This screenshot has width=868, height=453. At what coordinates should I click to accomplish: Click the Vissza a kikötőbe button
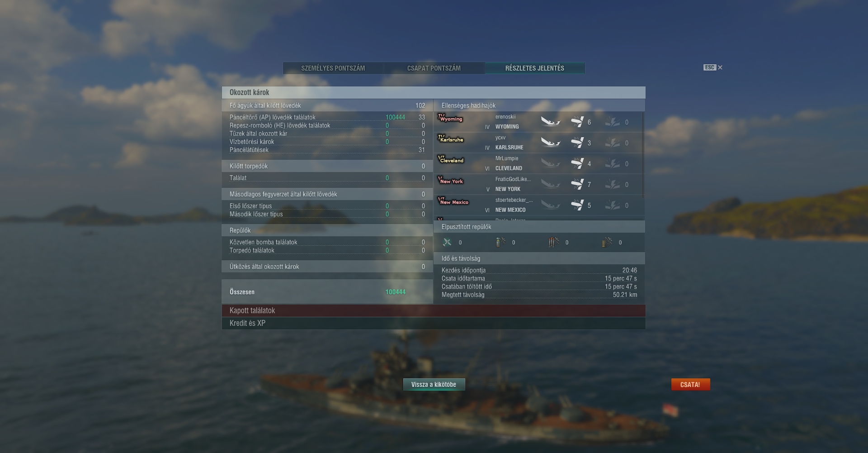point(434,384)
